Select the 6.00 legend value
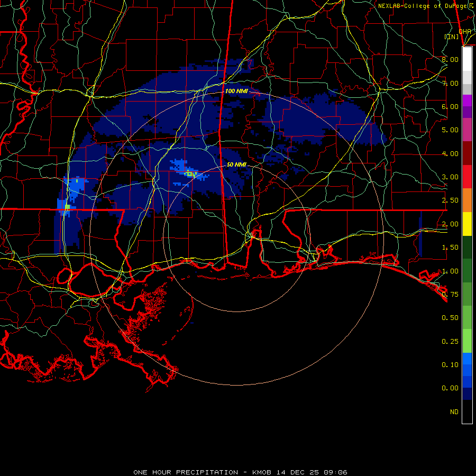The width and height of the screenshot is (476, 476). click(x=450, y=106)
